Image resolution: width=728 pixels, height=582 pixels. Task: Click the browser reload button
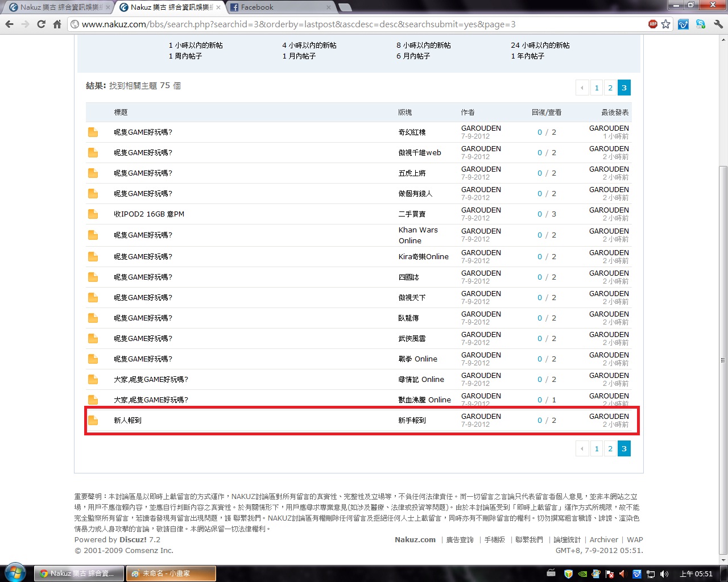pos(41,24)
